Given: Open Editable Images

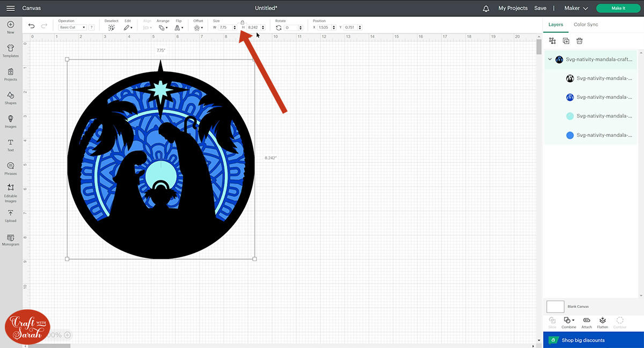Looking at the screenshot, I should (x=11, y=193).
